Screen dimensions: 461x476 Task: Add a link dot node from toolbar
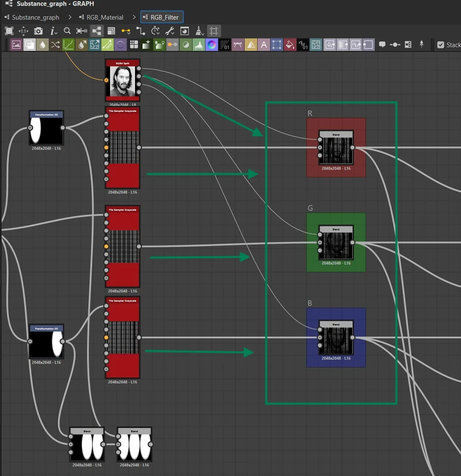coord(395,45)
